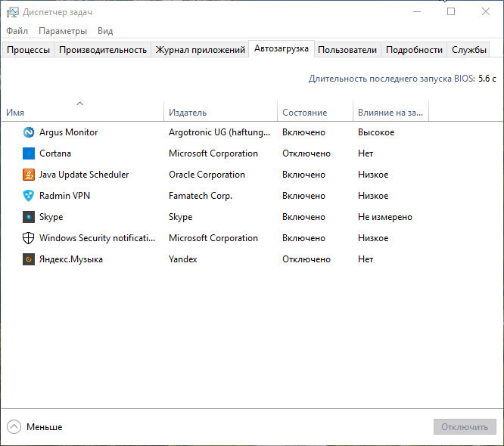Click Включено status of Argus Monitor
The height and width of the screenshot is (446, 504).
[x=303, y=132]
